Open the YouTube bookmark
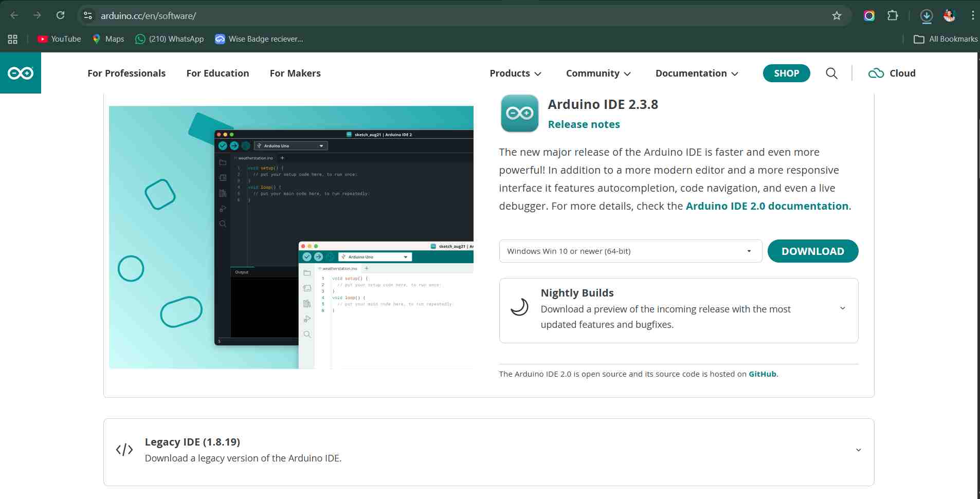The width and height of the screenshot is (980, 499). tap(59, 39)
